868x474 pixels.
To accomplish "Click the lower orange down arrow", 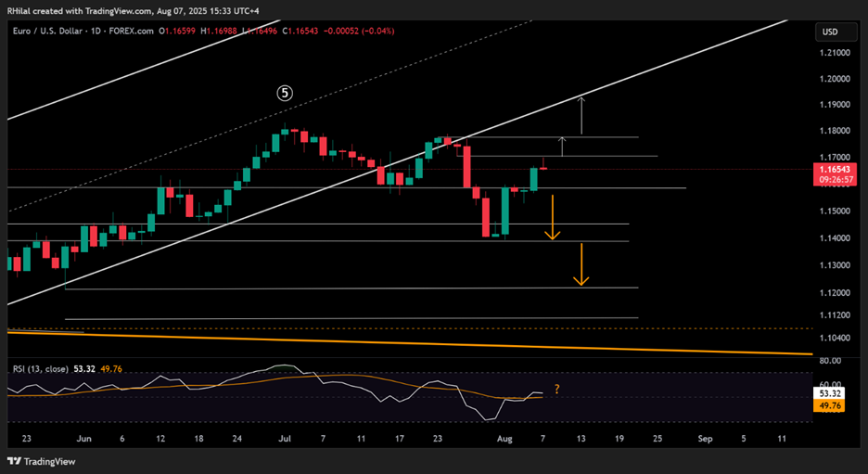I will [581, 265].
